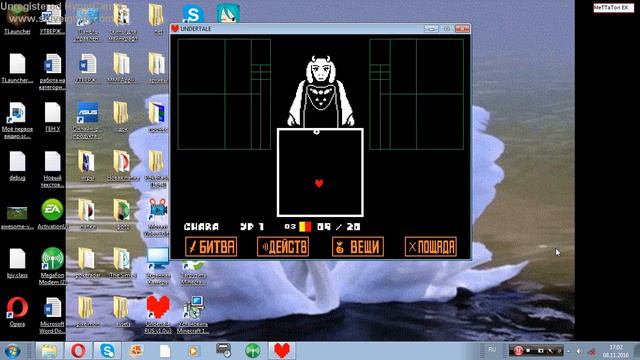Open Opera from the taskbar
Viewport: 640px width, 360px height.
click(x=78, y=351)
